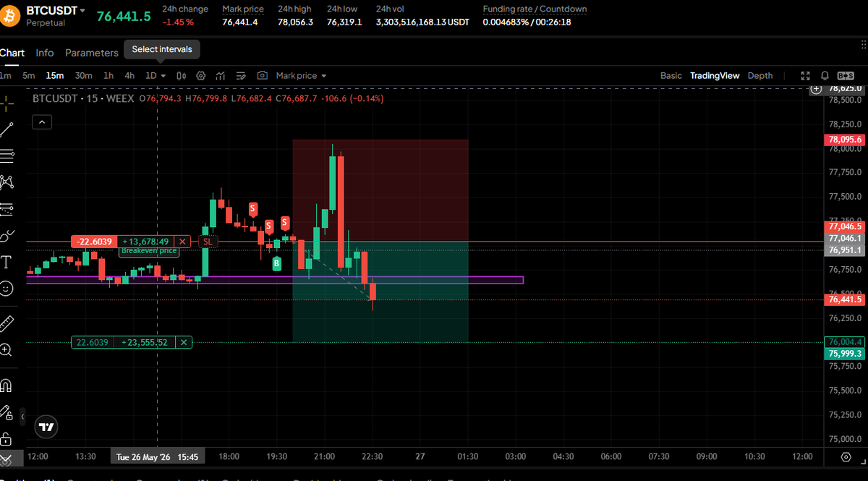
Task: Select the 1m interval
Action: (6, 75)
